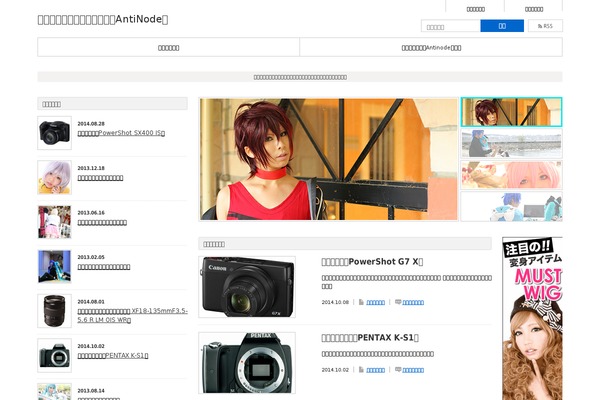Open the sidebar article link dated 2013.06.16
600x400 pixels.
click(102, 222)
